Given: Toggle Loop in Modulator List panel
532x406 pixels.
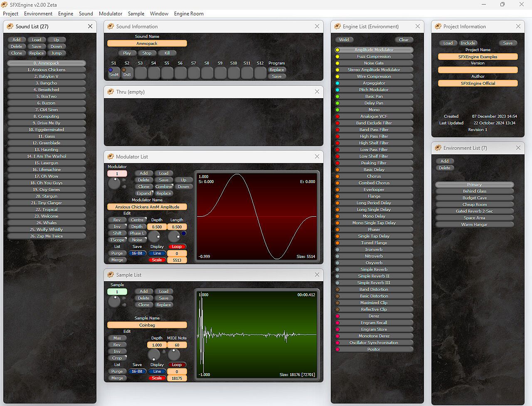Looking at the screenshot, I should coord(177,247).
